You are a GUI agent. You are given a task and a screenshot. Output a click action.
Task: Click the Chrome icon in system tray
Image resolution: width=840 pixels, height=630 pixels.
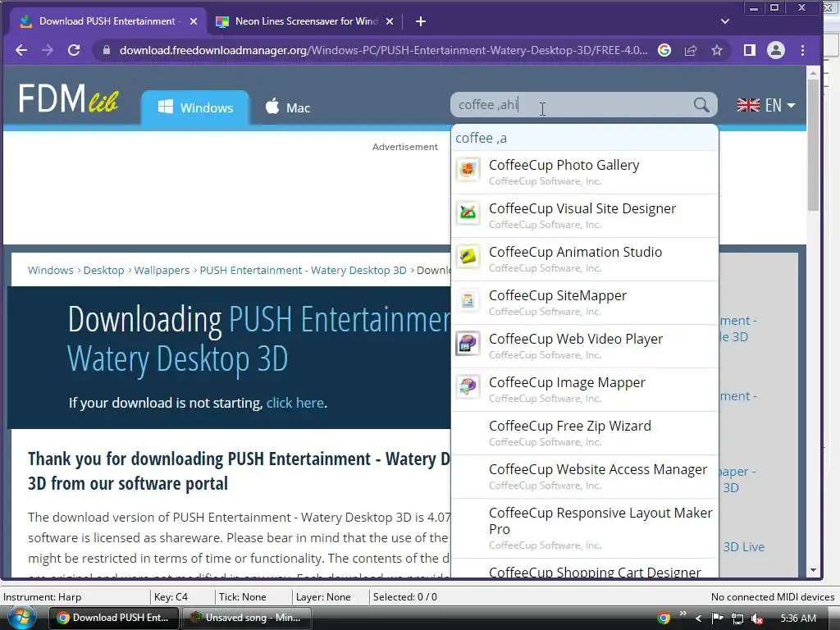pos(663,618)
